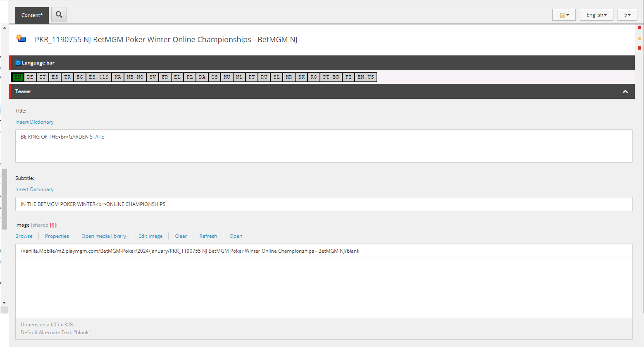Switch to FR language

tap(165, 77)
